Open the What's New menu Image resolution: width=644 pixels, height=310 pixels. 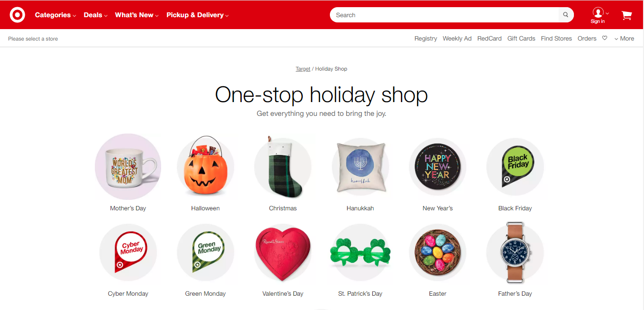(137, 15)
